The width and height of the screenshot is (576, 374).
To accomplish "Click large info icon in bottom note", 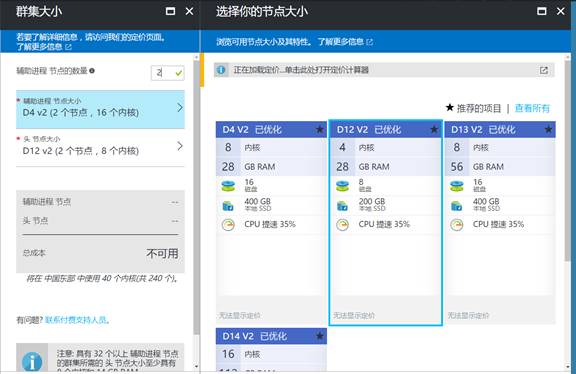I will coord(32,362).
